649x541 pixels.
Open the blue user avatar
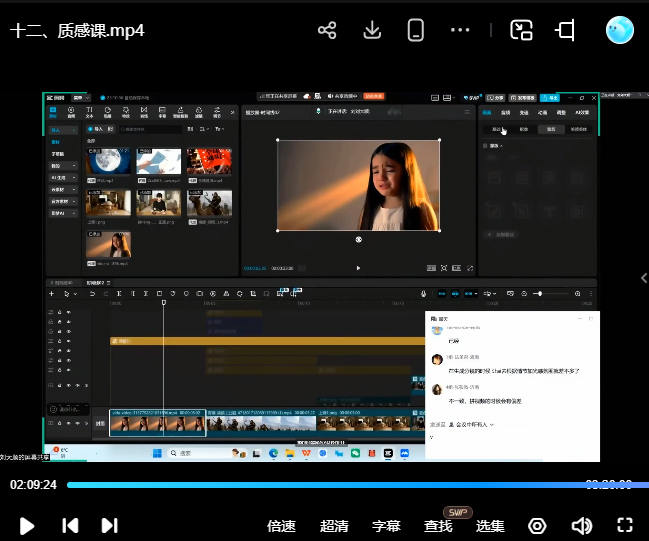(620, 30)
